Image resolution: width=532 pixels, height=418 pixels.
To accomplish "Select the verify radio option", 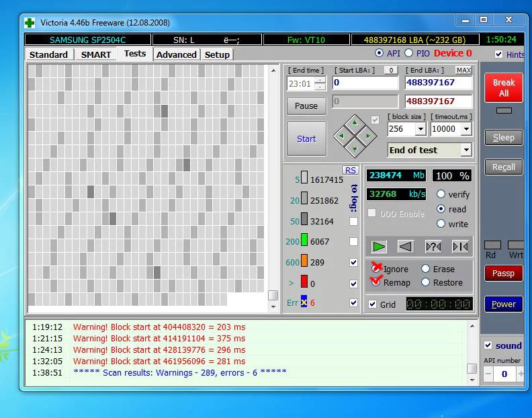I will [x=441, y=194].
